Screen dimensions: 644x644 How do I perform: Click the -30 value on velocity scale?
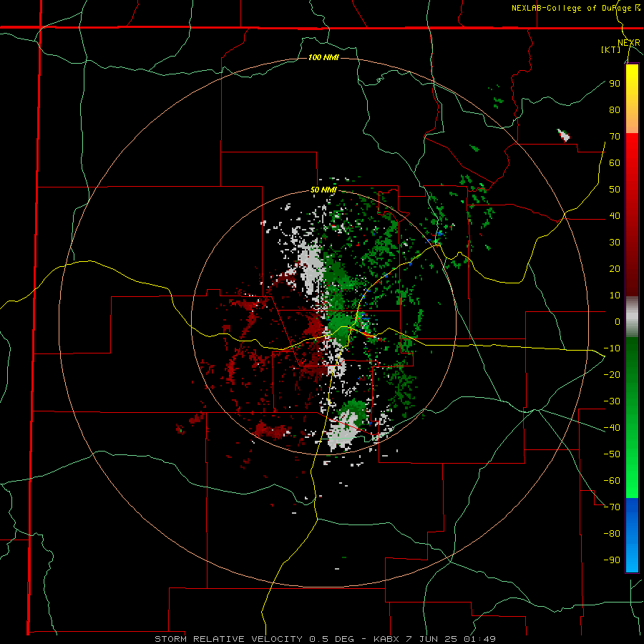tap(612, 401)
